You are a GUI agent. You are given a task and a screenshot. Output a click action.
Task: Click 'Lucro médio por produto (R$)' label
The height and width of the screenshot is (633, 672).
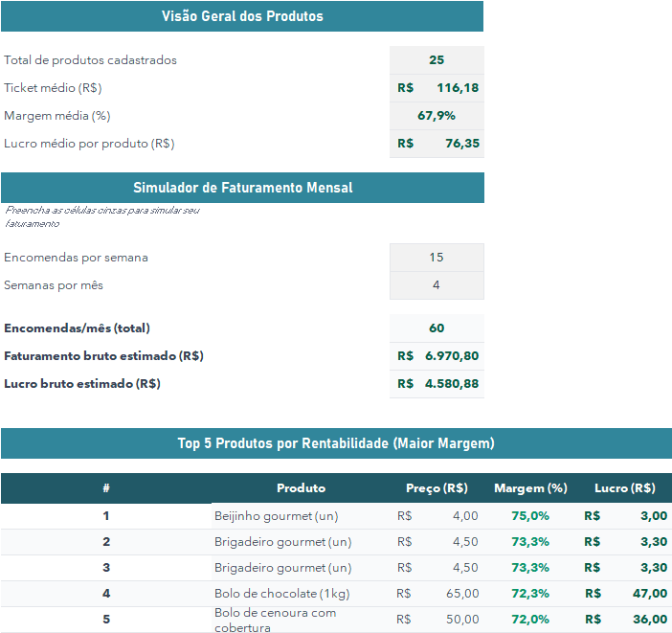[x=89, y=144]
